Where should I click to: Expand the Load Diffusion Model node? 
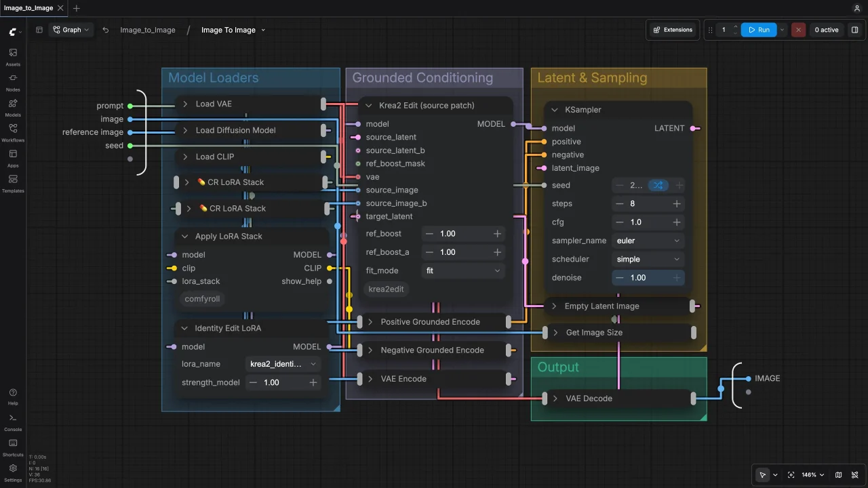(185, 130)
